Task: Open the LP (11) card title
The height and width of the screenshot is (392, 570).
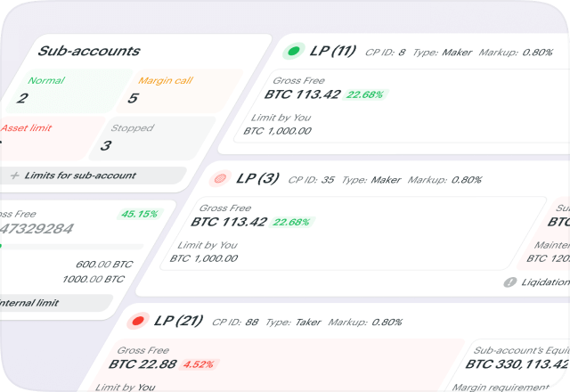Action: [333, 52]
